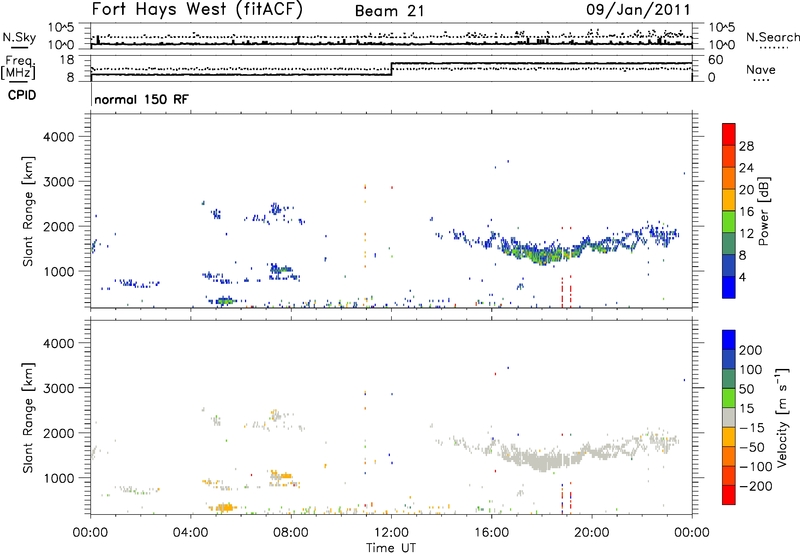The image size is (800, 554).
Task: Click the "16:00" time tick label
Action: coord(491,533)
